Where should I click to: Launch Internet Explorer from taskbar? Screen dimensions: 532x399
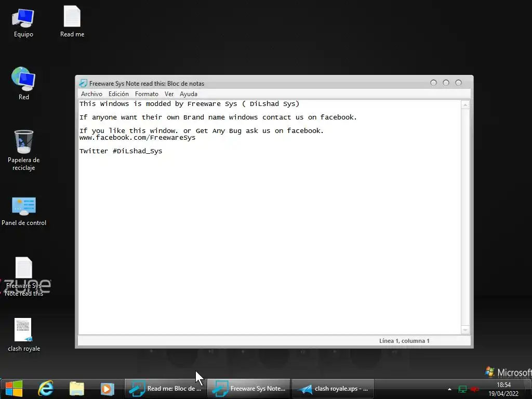pos(46,389)
